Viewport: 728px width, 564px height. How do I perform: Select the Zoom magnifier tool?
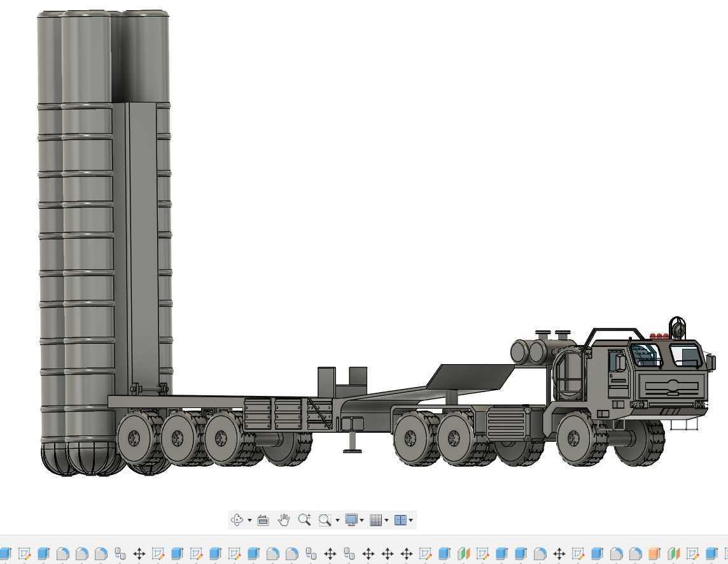(305, 519)
